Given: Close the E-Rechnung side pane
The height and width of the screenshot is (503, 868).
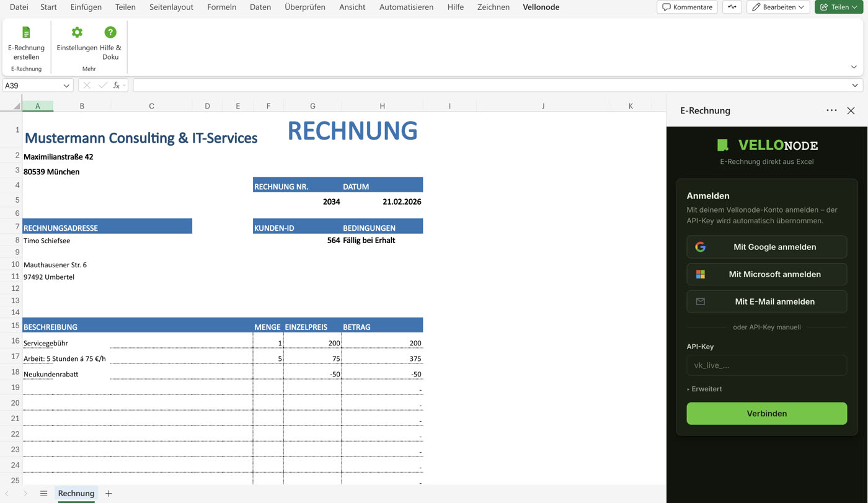Looking at the screenshot, I should [x=851, y=110].
